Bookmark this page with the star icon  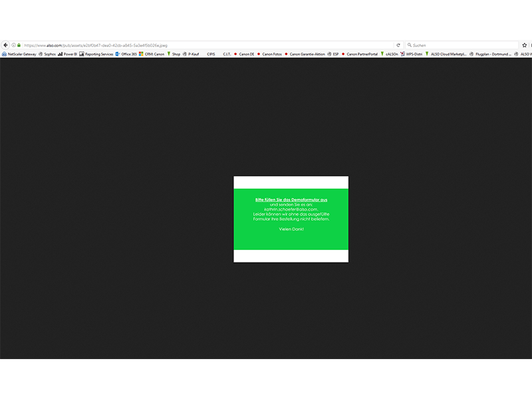(524, 45)
